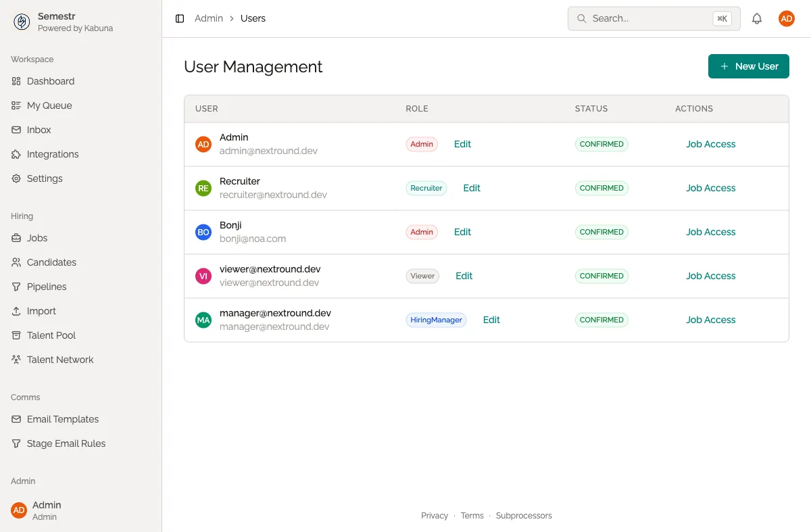Edit the Recruiter user

[471, 188]
